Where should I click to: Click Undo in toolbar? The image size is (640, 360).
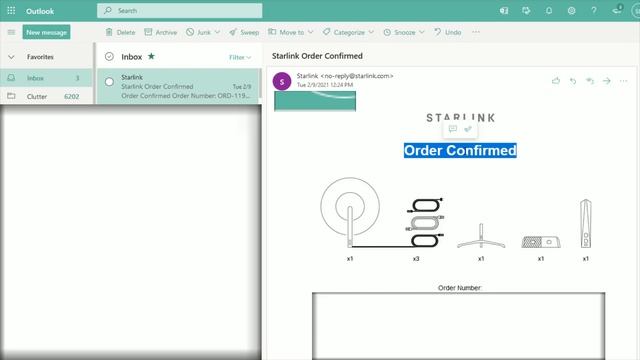(448, 32)
